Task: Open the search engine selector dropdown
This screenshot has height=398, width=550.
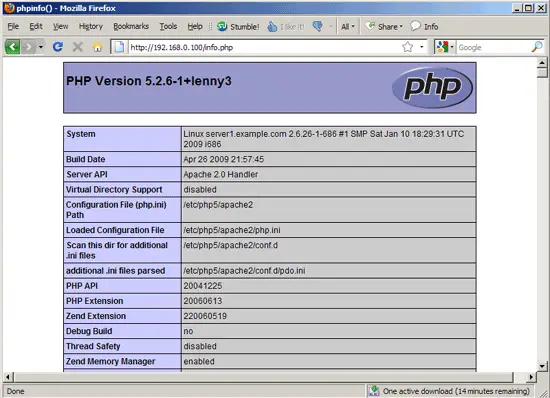Action: click(444, 47)
